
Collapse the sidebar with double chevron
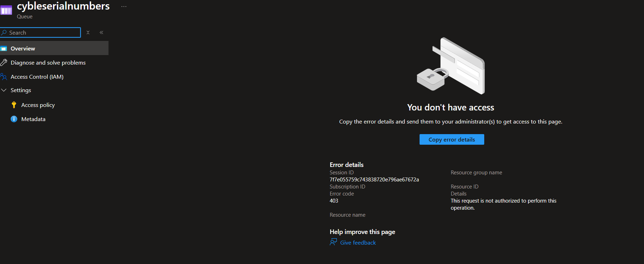(101, 32)
